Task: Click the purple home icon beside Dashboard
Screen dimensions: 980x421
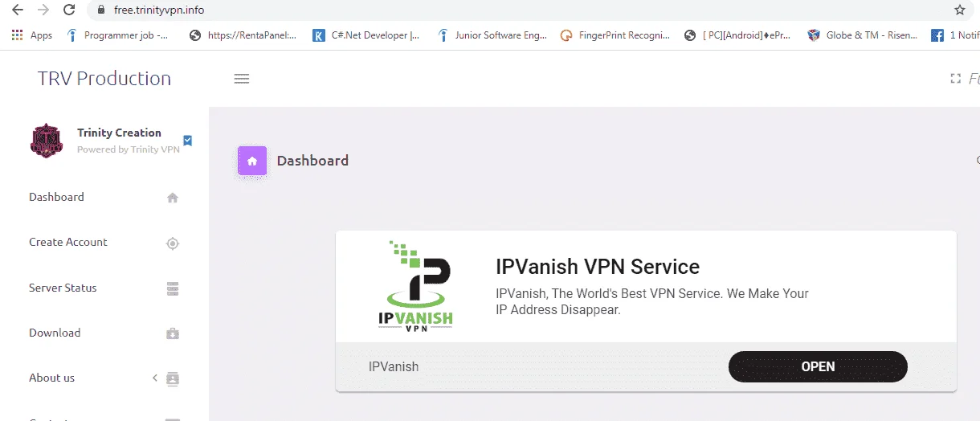Action: point(252,161)
